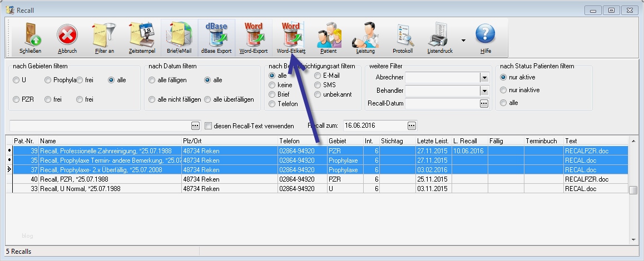Sort by Gebiet column header
The image size is (644, 261).
pyautogui.click(x=345, y=140)
